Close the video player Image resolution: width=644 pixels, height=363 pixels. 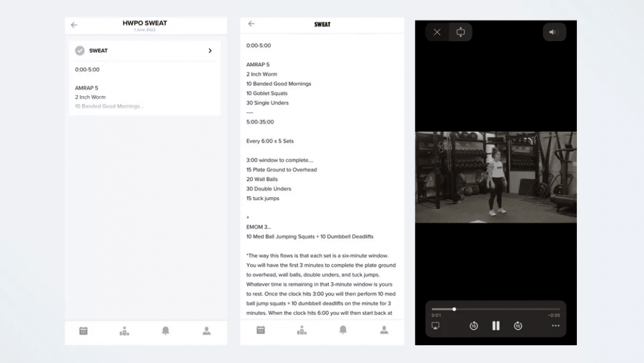pos(437,32)
